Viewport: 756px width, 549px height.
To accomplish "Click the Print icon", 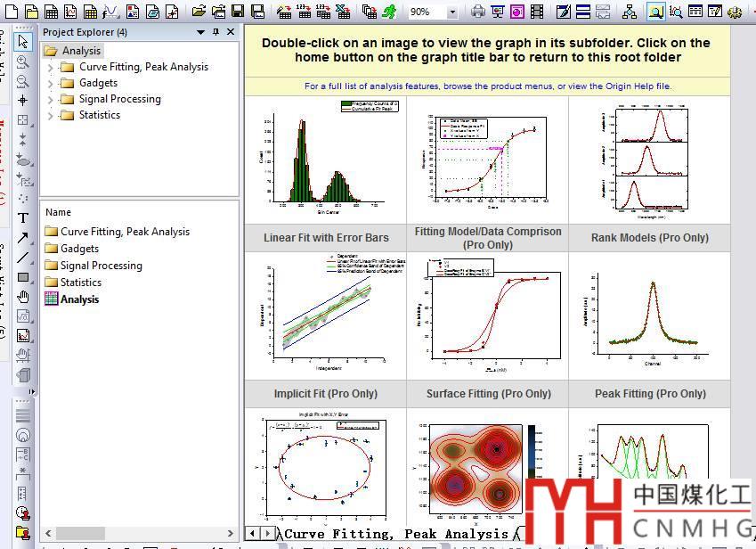I will tap(478, 12).
